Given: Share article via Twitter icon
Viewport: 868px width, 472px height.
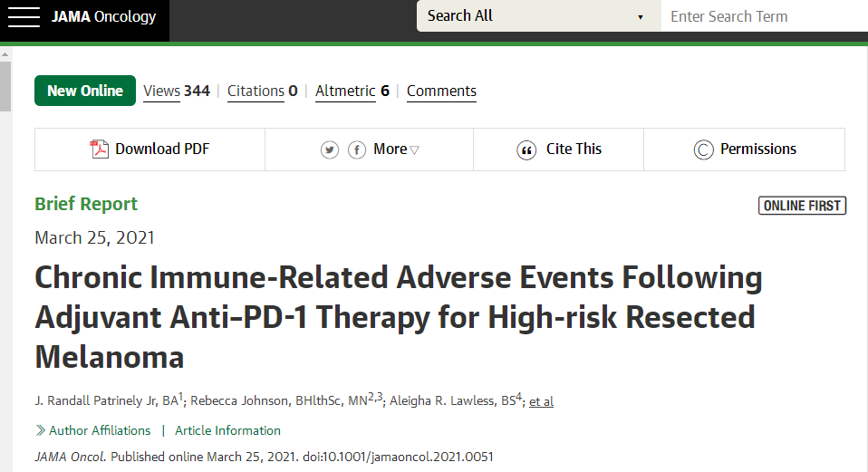Looking at the screenshot, I should (x=330, y=149).
